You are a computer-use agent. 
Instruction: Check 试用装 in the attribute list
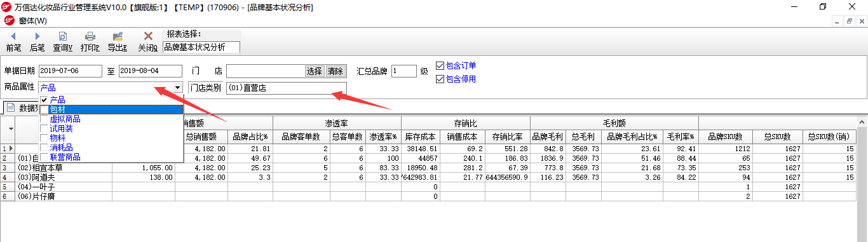(44, 128)
